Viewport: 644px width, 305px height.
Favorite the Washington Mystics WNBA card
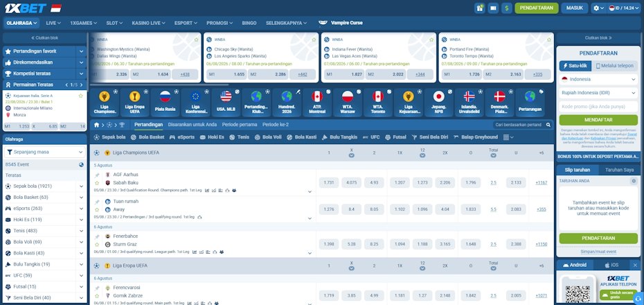(197, 40)
